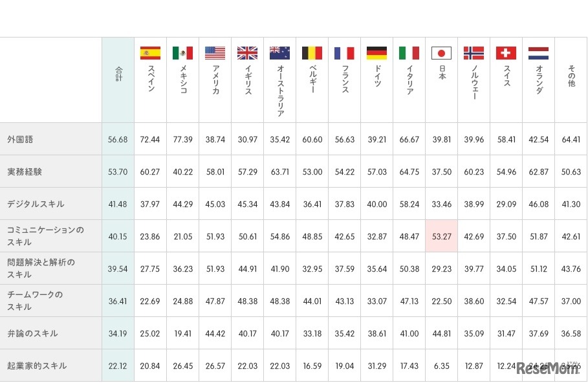Select the Australia flag icon

pyautogui.click(x=279, y=53)
